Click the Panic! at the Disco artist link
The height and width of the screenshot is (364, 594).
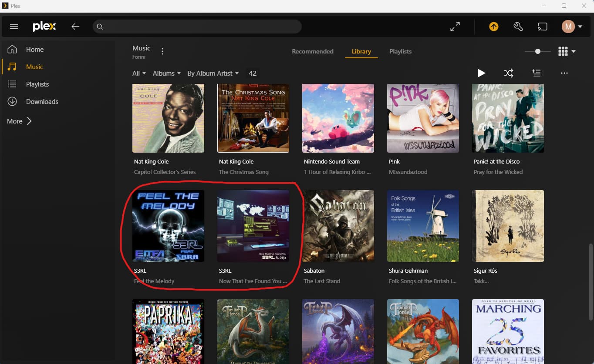(496, 161)
